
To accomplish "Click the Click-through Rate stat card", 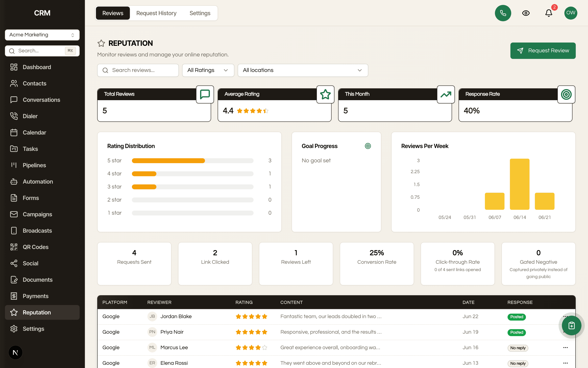I will point(458,264).
